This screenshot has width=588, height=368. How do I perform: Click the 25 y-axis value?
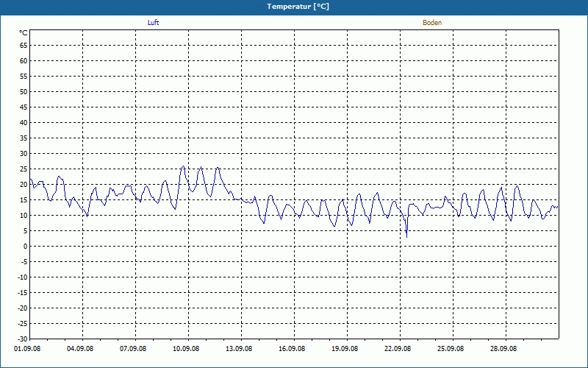tap(24, 169)
